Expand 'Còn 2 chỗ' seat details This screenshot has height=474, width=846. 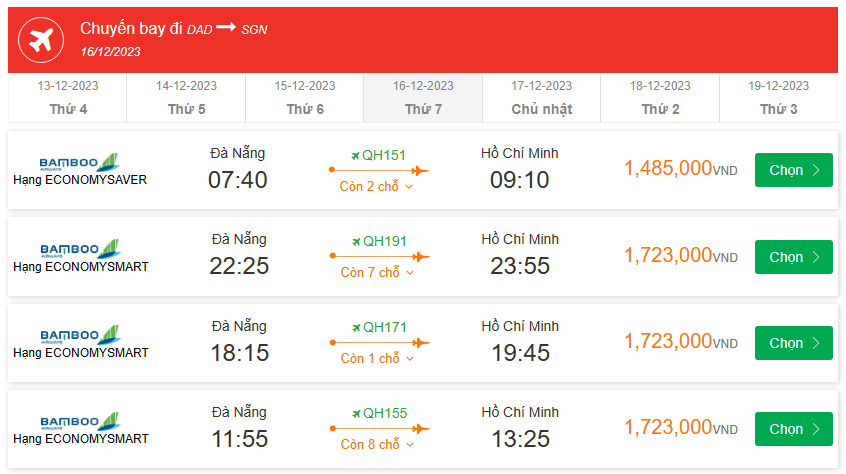377,187
